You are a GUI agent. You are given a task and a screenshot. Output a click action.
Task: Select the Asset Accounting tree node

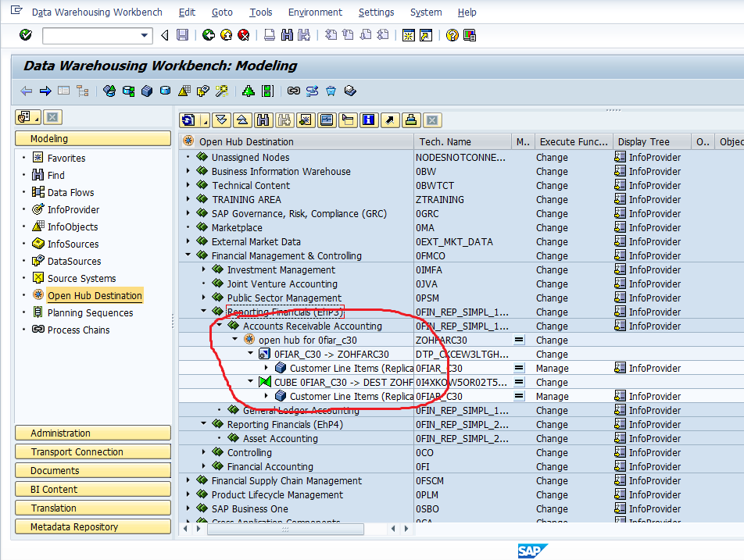(x=280, y=439)
